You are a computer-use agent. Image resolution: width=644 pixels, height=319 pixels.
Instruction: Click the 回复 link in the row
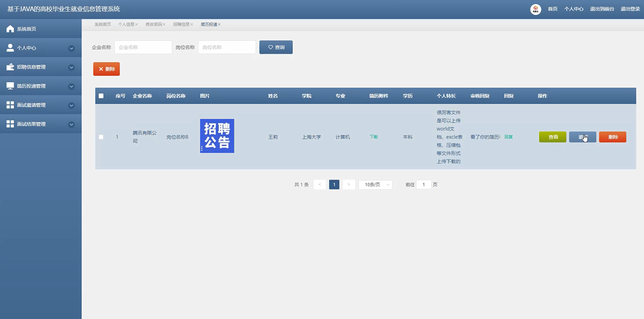coord(508,137)
